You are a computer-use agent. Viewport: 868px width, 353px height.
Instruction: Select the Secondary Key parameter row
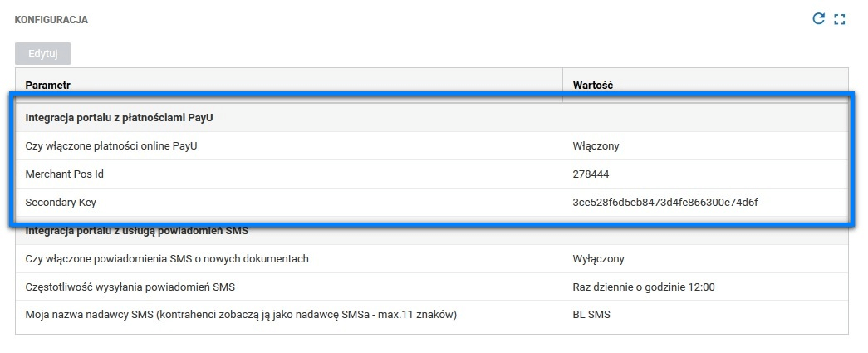62,203
